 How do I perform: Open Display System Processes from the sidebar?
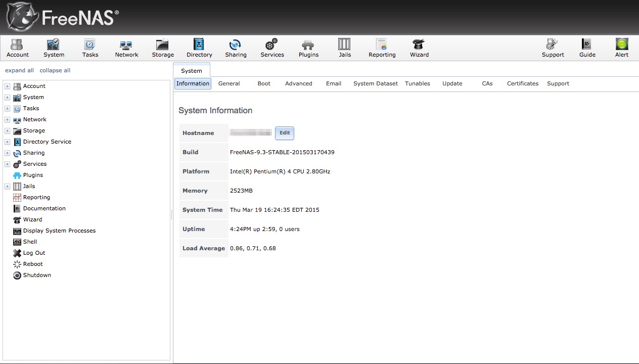(59, 231)
